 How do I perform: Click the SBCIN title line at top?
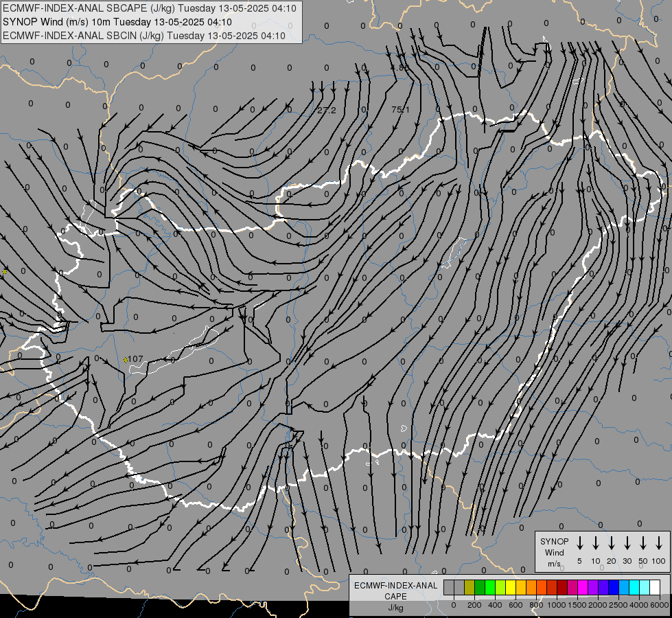(x=144, y=36)
